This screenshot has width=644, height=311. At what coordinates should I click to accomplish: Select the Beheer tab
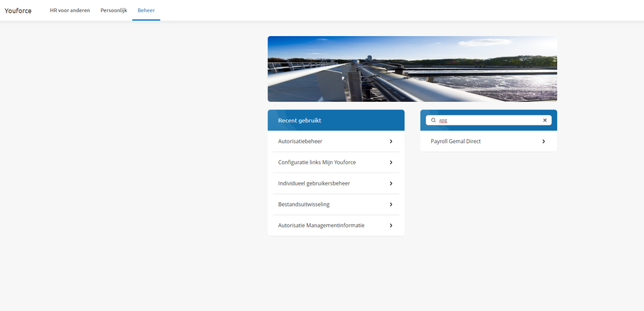tap(146, 10)
